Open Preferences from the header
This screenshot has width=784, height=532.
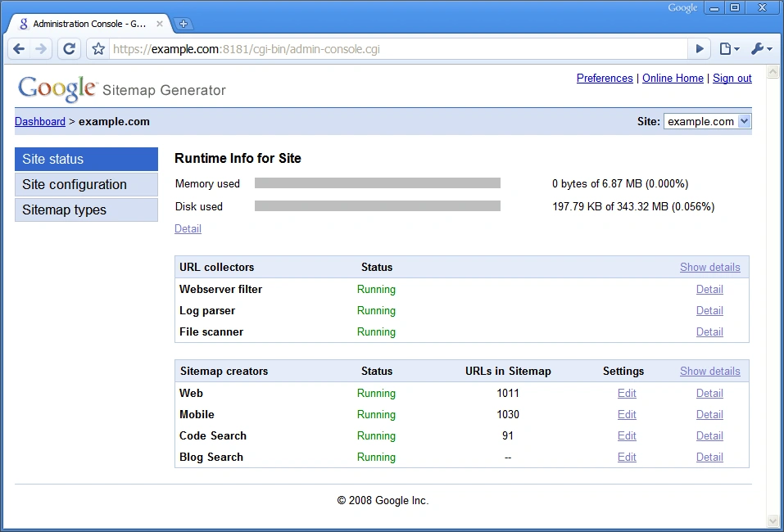point(605,78)
